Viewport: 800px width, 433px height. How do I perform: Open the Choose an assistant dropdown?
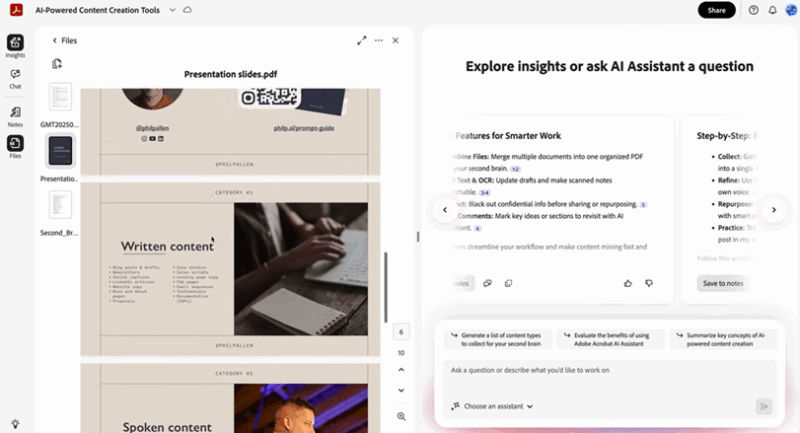[x=492, y=406]
